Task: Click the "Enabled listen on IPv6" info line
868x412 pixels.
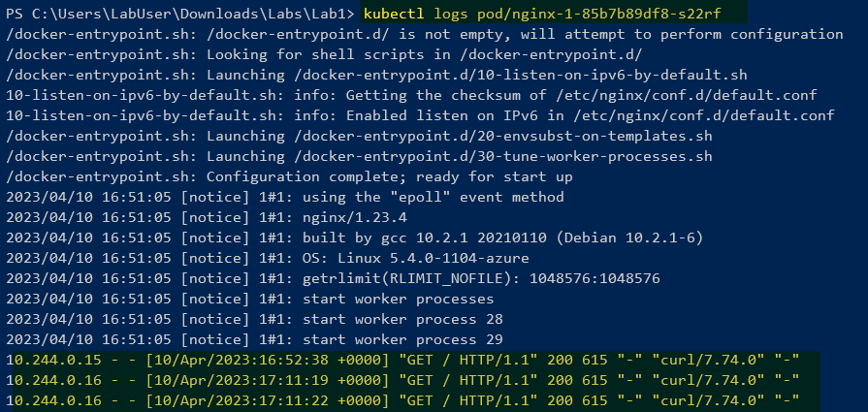Action: [420, 116]
